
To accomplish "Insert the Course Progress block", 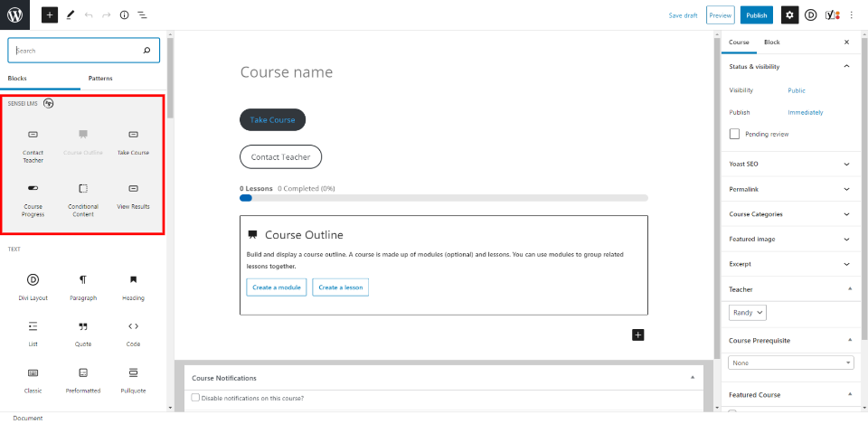I will (33, 195).
